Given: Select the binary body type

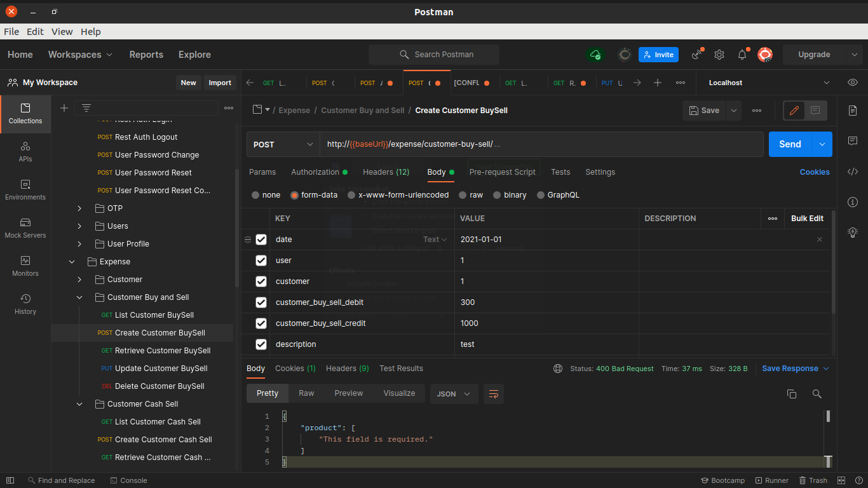Looking at the screenshot, I should click(x=497, y=195).
